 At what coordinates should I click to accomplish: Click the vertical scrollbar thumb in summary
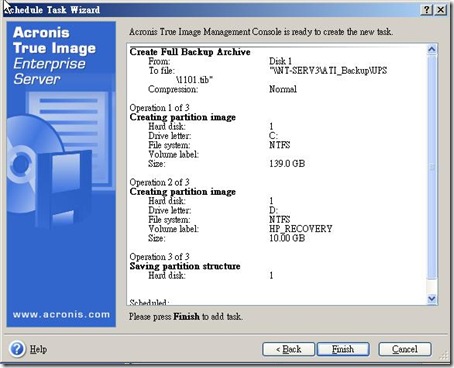[x=432, y=167]
